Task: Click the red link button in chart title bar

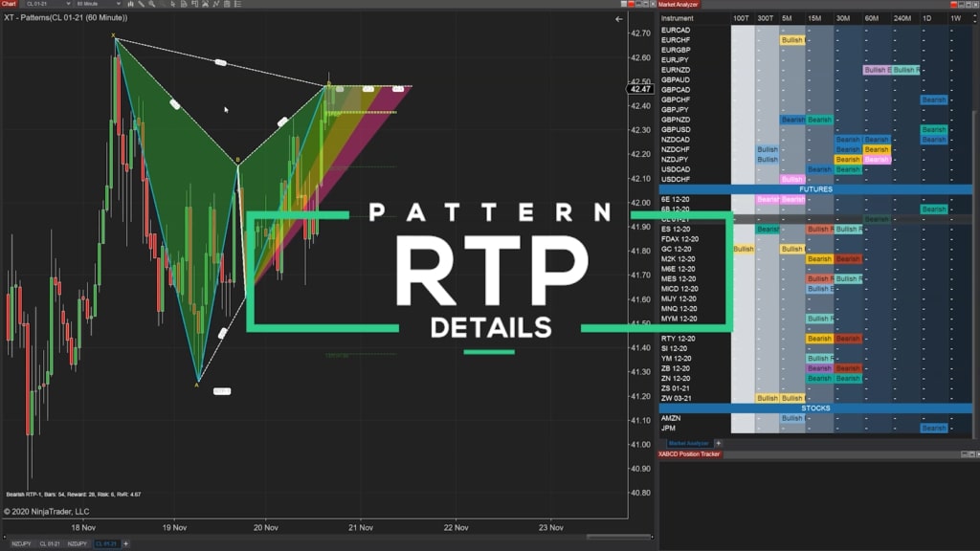Action: (x=632, y=4)
